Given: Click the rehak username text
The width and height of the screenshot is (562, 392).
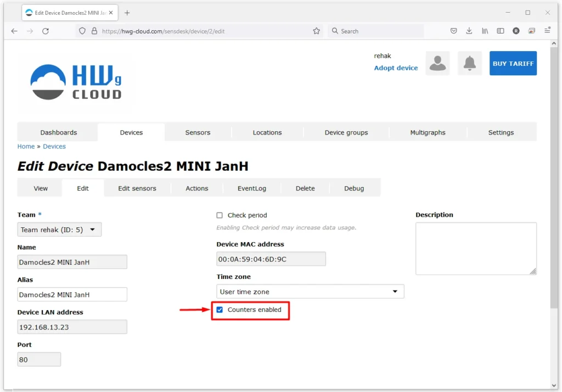Looking at the screenshot, I should [x=383, y=56].
